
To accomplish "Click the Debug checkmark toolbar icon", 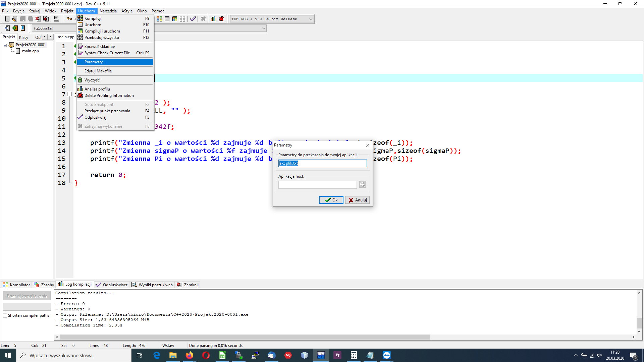I will tap(193, 19).
